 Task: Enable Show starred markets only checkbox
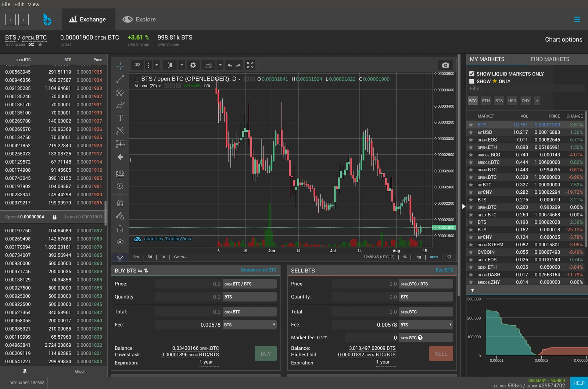(x=472, y=81)
